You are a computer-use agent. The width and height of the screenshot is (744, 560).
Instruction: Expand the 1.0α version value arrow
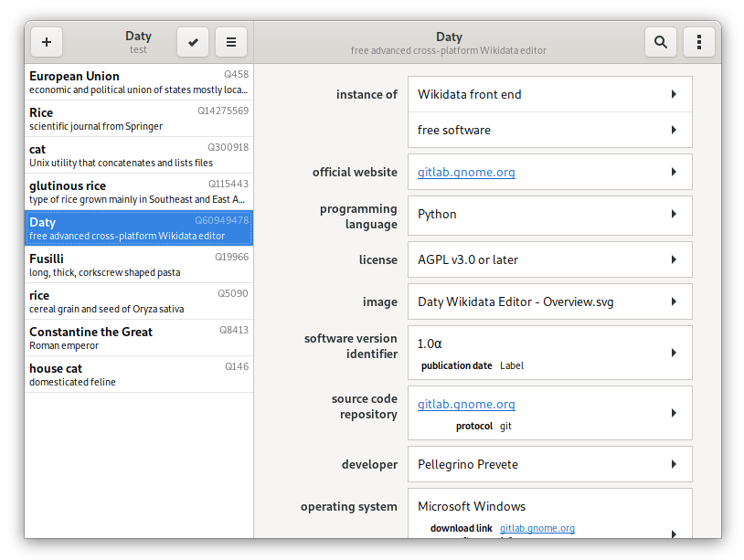click(x=674, y=353)
